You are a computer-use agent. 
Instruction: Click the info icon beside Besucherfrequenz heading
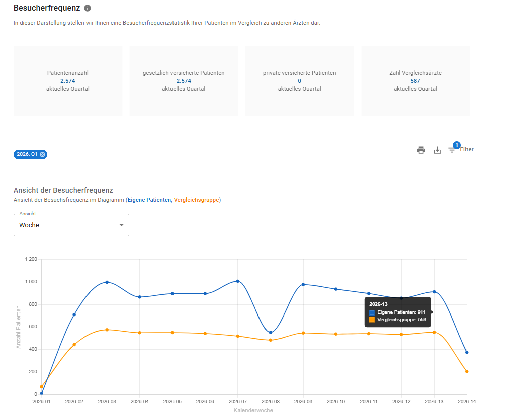coord(88,8)
